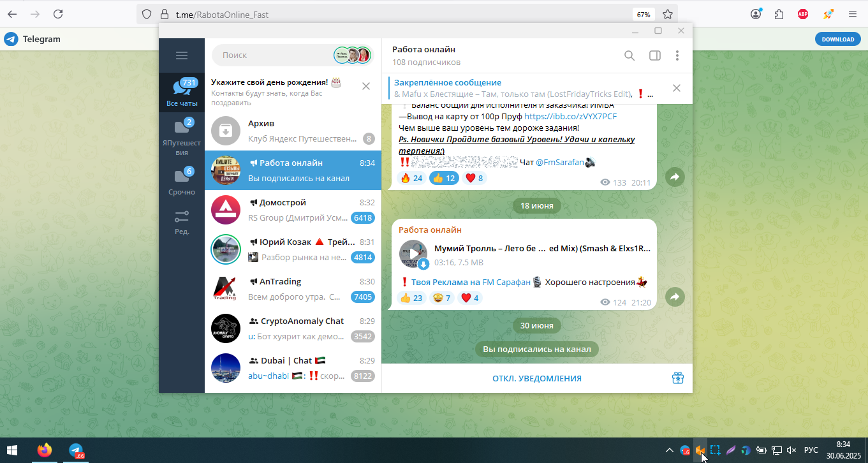Image resolution: width=868 pixels, height=463 pixels.
Task: Forward the message posted at 20:11
Action: 675,177
